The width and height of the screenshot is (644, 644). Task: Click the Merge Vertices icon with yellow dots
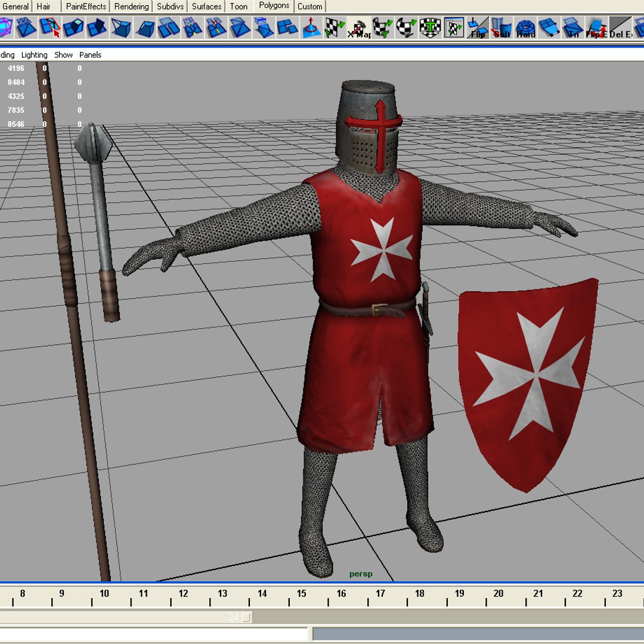pos(192,28)
